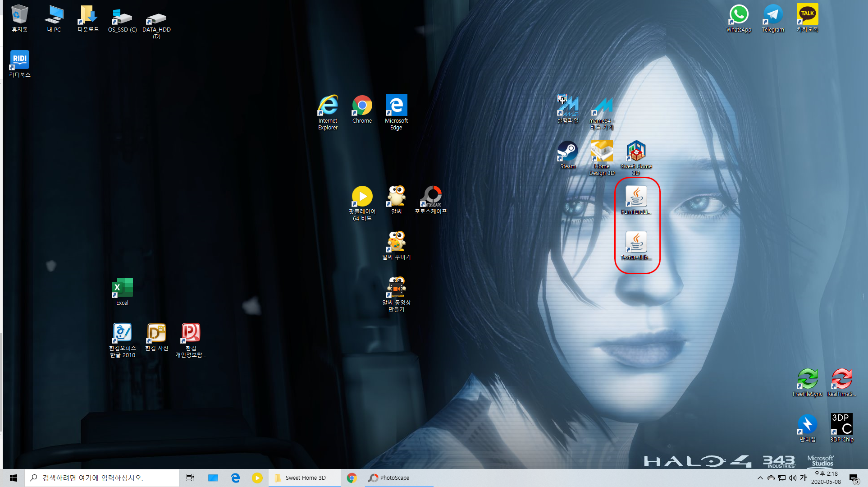Open the Action Center notifications icon
Viewport: 868px width, 487px height.
click(853, 478)
